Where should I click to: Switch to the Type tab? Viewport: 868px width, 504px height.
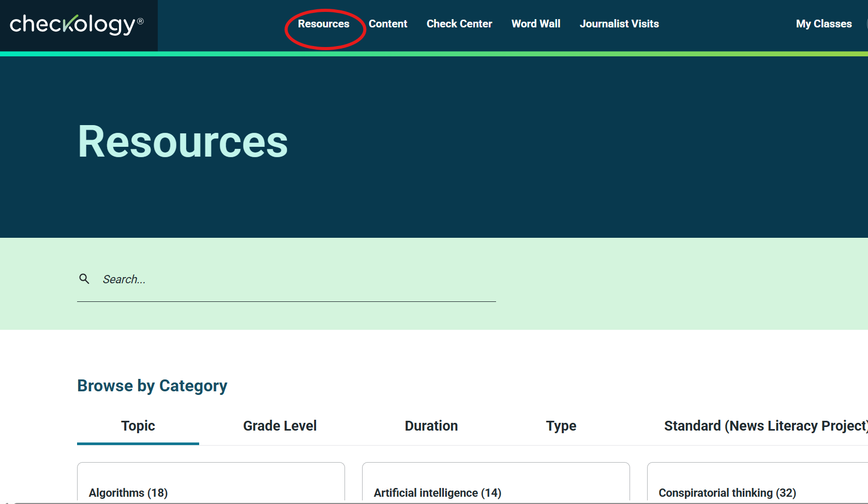click(561, 426)
